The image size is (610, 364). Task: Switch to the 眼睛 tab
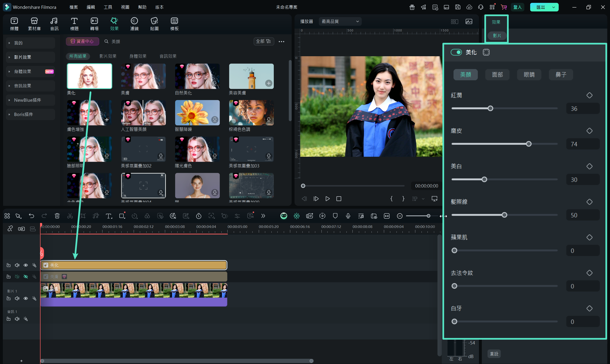point(529,75)
